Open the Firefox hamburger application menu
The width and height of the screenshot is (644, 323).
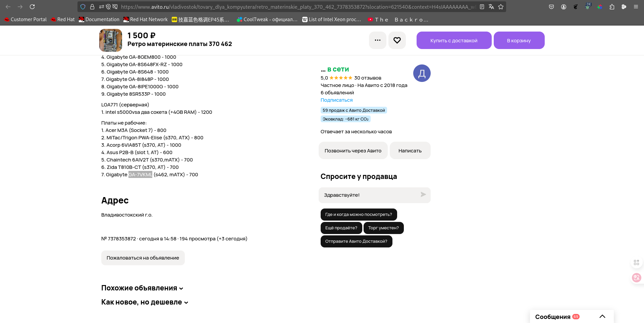tap(636, 7)
